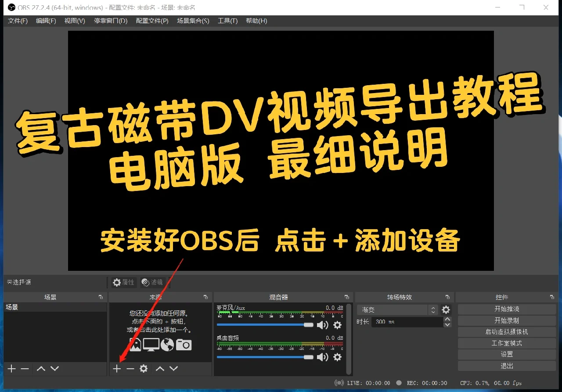
Task: Remove selected source with minus button
Action: (130, 369)
